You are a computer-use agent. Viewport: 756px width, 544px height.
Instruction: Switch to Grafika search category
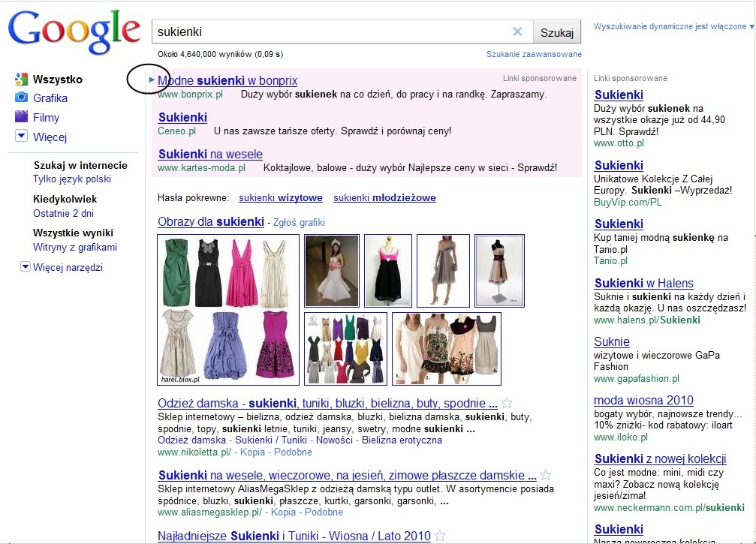(50, 98)
